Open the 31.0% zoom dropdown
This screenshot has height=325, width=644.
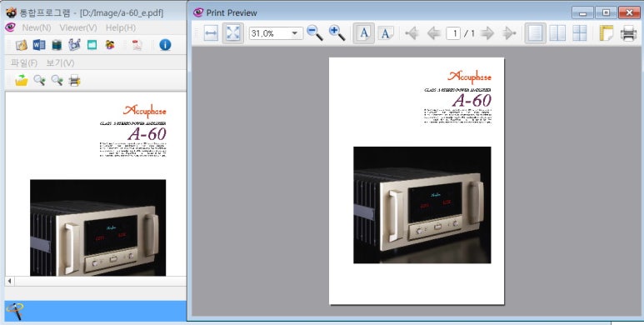point(294,33)
